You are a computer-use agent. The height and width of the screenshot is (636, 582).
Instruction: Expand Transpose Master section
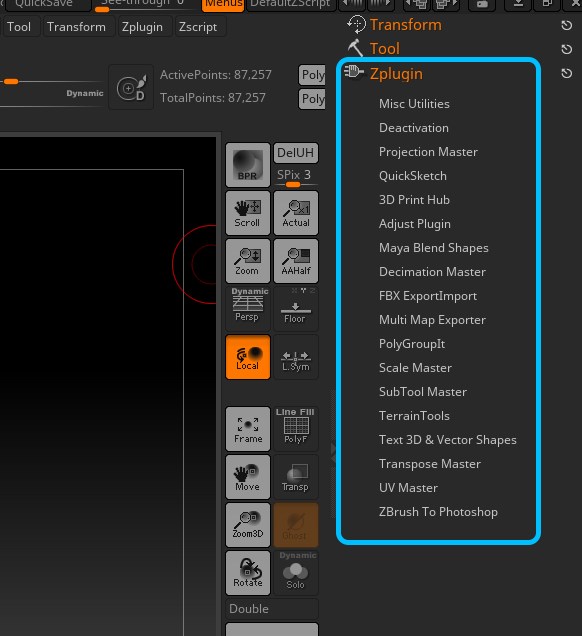pos(430,464)
